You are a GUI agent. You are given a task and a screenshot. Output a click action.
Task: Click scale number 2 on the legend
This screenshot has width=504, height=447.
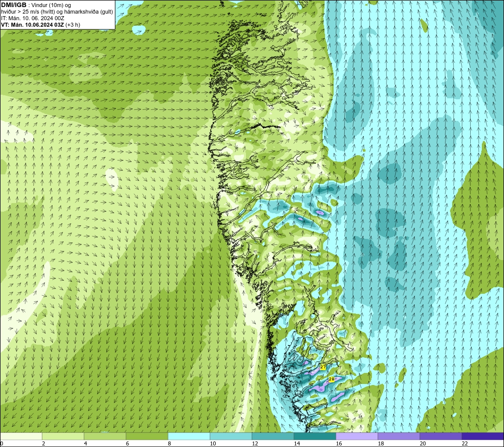click(43, 443)
